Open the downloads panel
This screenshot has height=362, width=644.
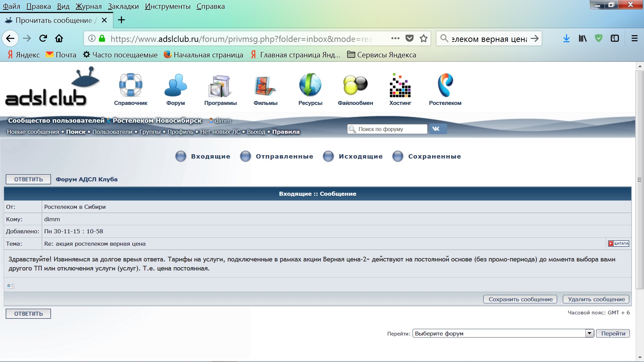point(567,39)
